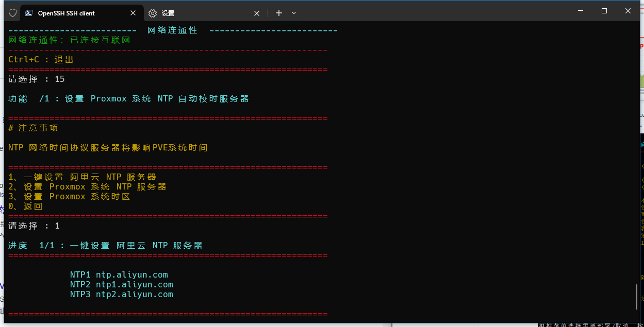Screen dimensions: 644x327
Task: Click the progress line 进度 1/1 : 一键设置 阿里云 NTP 服务器
Action: tap(106, 246)
